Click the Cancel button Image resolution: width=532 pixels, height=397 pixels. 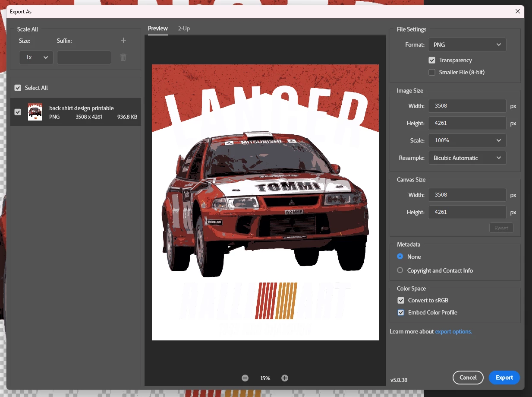(x=468, y=378)
